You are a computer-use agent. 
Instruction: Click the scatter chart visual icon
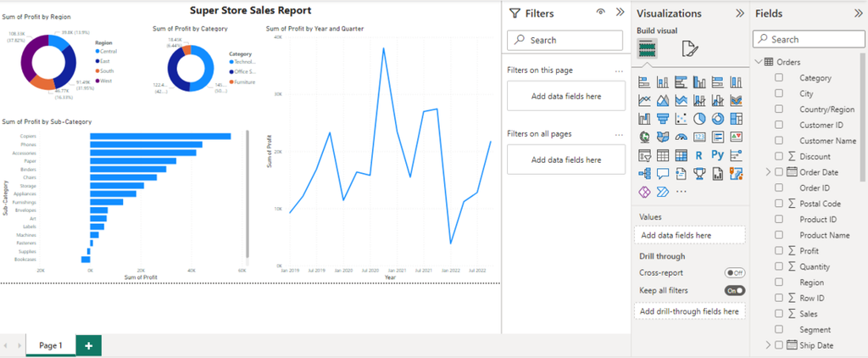(x=682, y=119)
